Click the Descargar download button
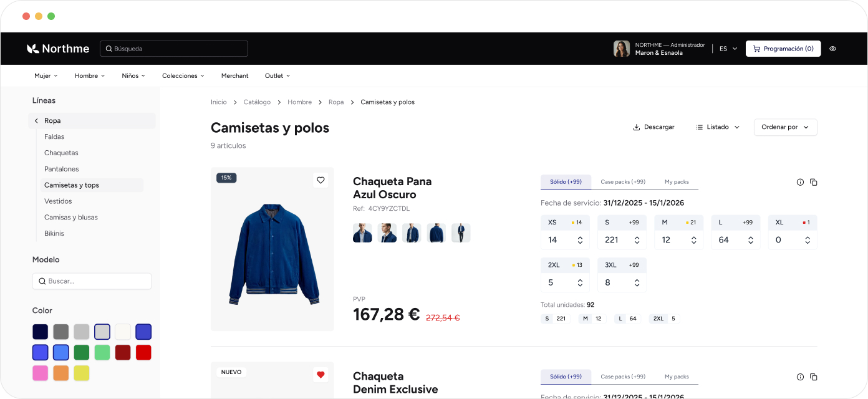Screen dimensions: 868x399 (x=653, y=127)
